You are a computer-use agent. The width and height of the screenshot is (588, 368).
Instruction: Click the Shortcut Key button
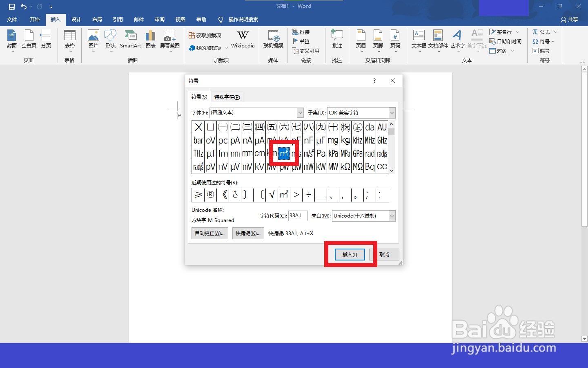coord(248,233)
